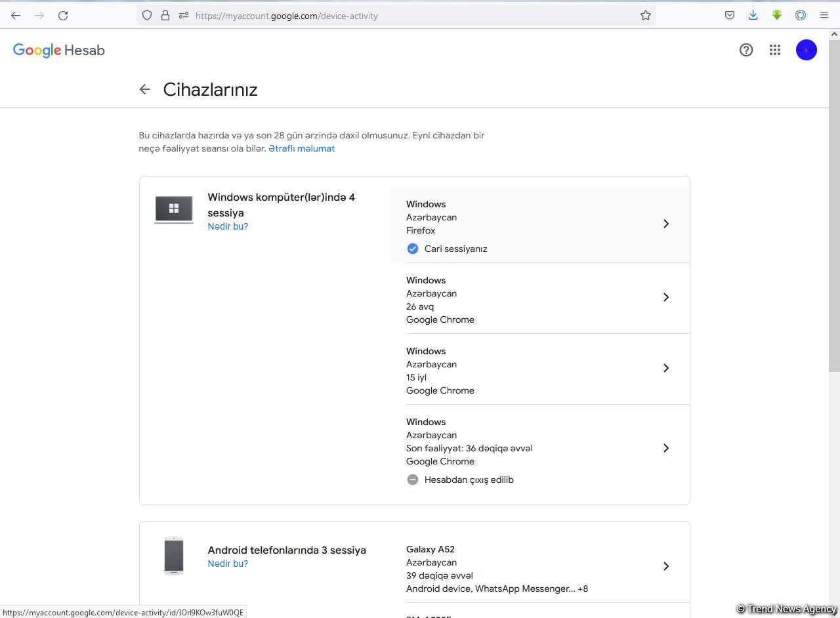Screen dimensions: 840x618
Task: Expand the signed-out Chrome session chevron
Action: click(x=666, y=448)
